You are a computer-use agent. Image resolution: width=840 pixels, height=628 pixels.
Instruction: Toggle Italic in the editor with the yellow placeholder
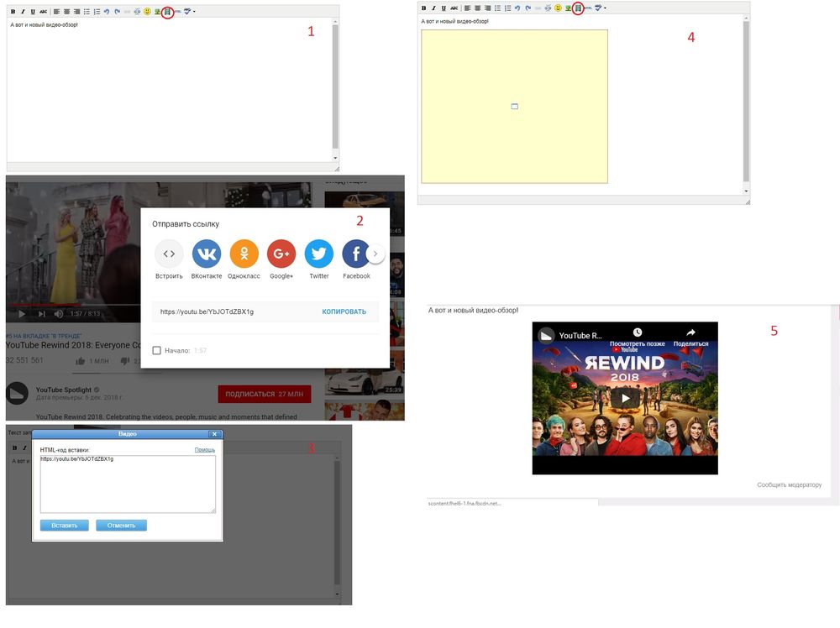(434, 8)
